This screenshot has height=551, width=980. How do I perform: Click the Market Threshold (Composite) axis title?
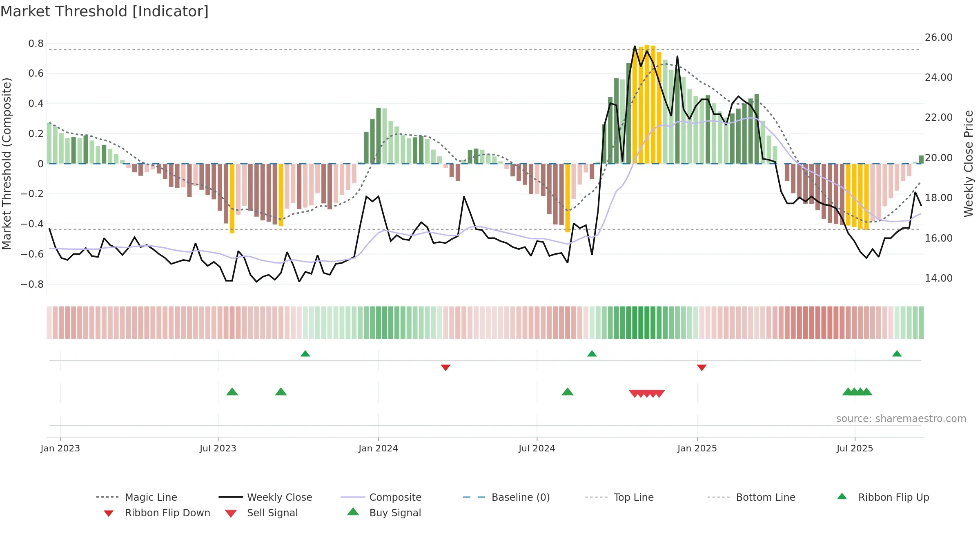7,163
